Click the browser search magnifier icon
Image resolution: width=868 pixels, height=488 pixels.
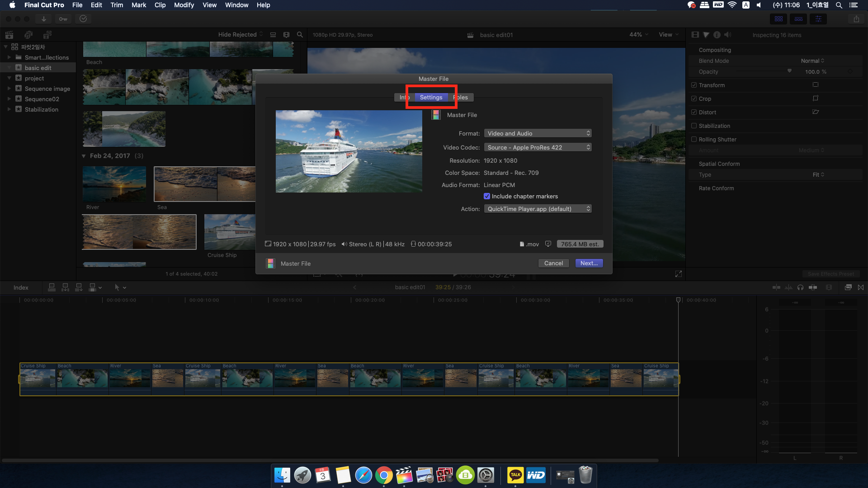pyautogui.click(x=300, y=35)
